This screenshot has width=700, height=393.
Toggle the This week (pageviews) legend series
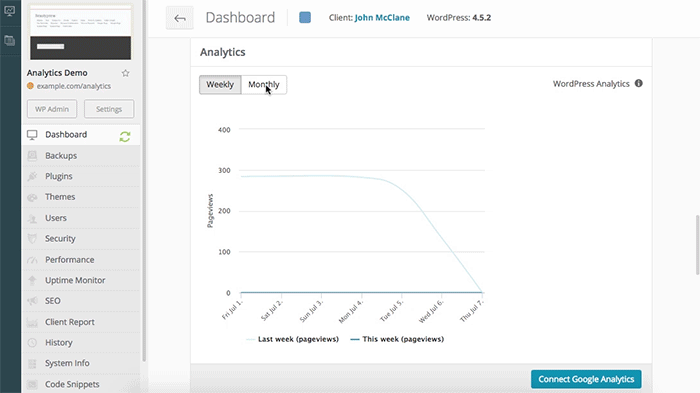pyautogui.click(x=397, y=339)
